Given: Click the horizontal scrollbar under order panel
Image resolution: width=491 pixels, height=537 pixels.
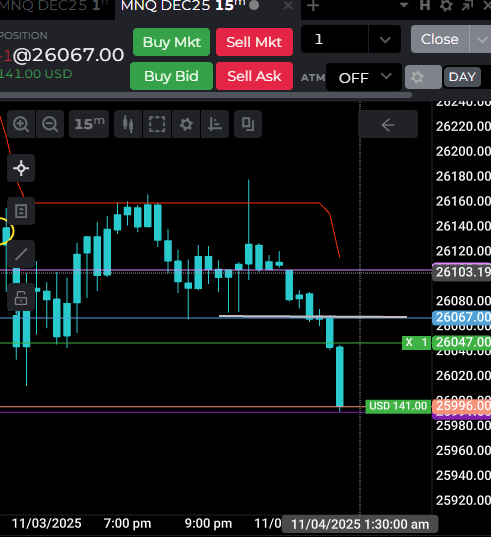Looking at the screenshot, I should [205, 96].
